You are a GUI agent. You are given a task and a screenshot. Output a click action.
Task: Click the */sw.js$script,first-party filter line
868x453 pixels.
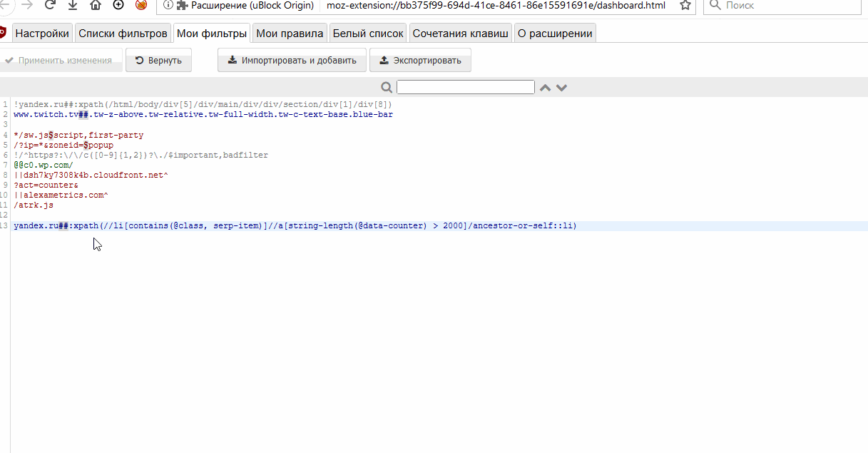78,135
